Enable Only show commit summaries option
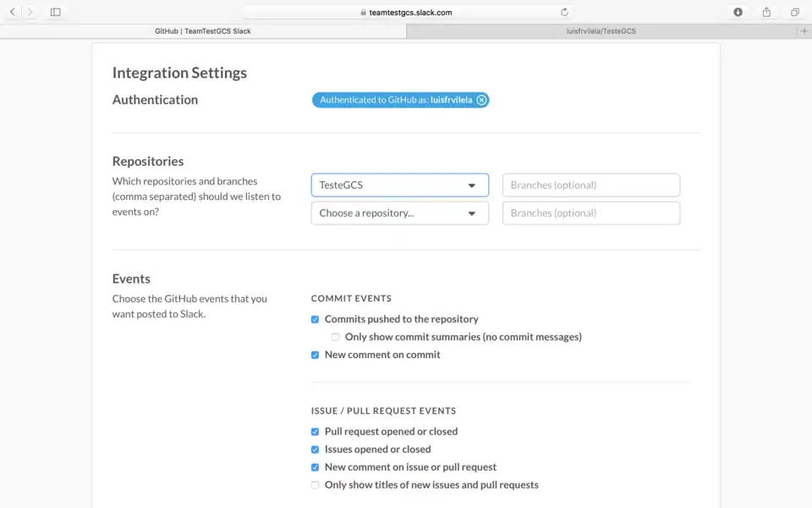 pyautogui.click(x=336, y=337)
